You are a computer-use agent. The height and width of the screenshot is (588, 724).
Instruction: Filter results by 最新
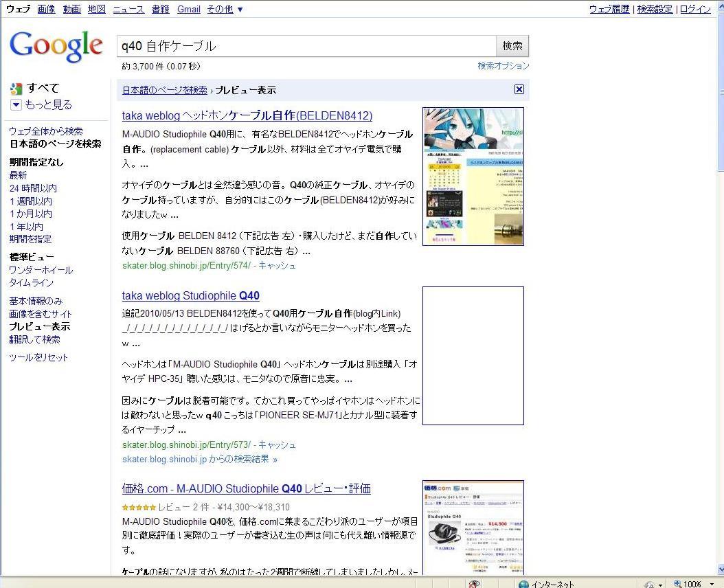(18, 175)
